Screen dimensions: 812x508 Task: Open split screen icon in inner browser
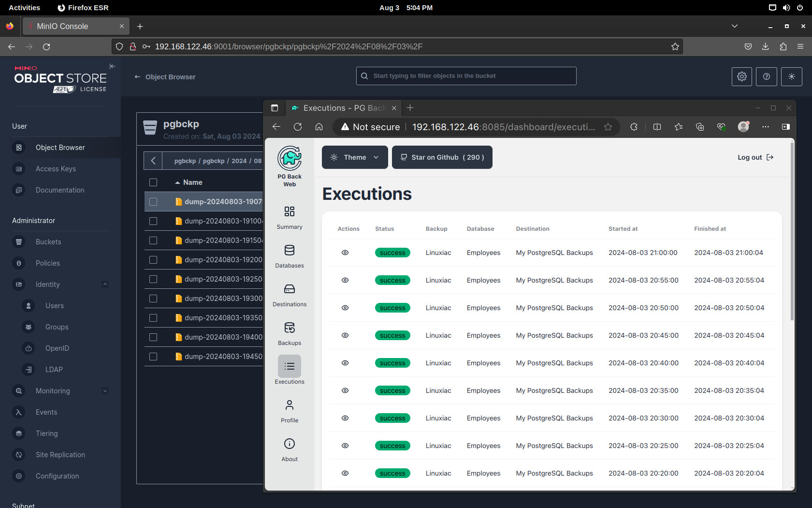tap(657, 127)
